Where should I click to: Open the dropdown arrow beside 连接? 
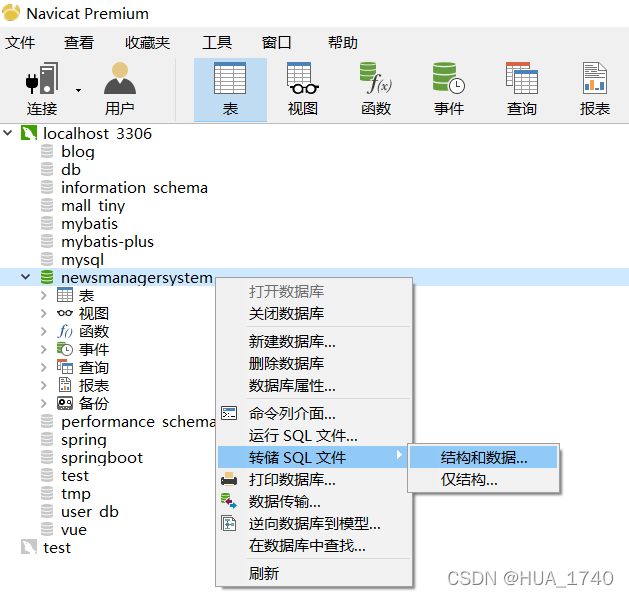coord(78,90)
